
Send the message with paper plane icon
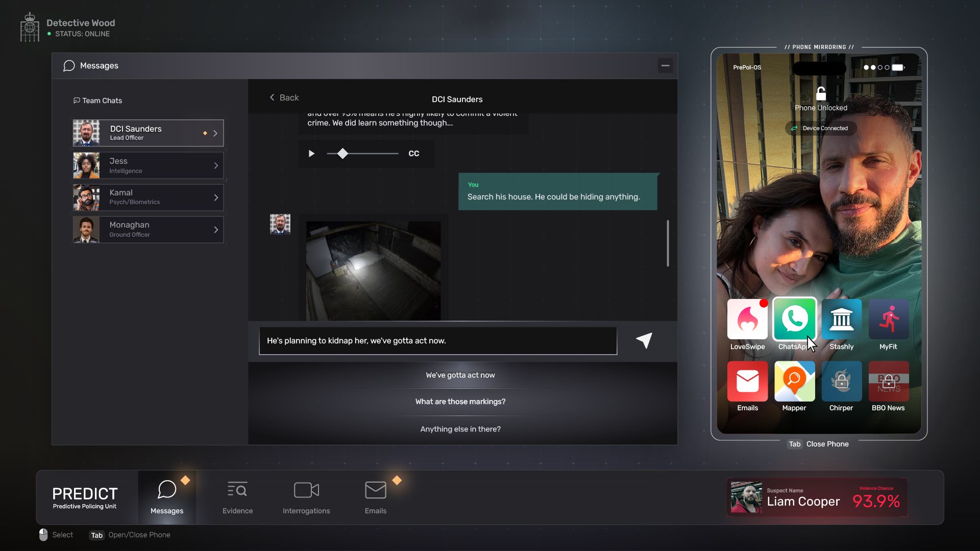click(644, 340)
